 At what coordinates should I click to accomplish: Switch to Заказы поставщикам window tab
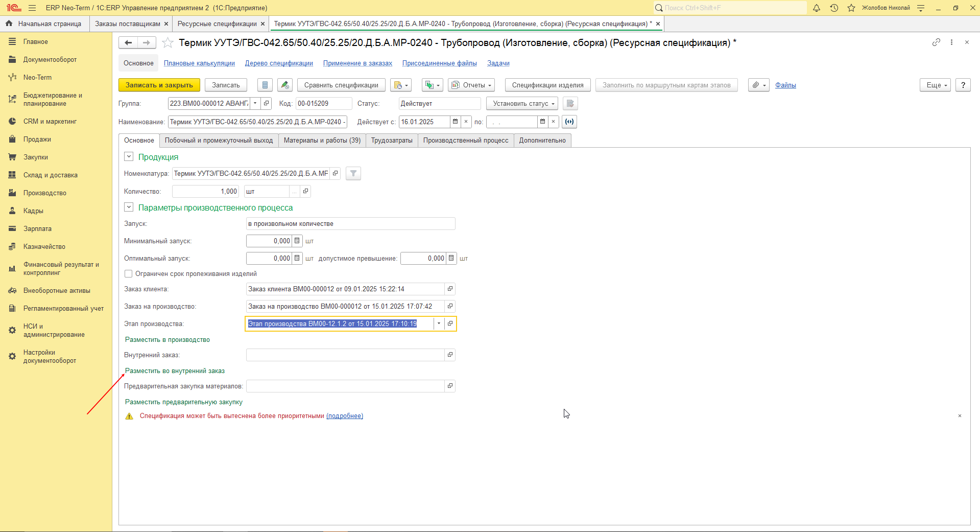(128, 24)
